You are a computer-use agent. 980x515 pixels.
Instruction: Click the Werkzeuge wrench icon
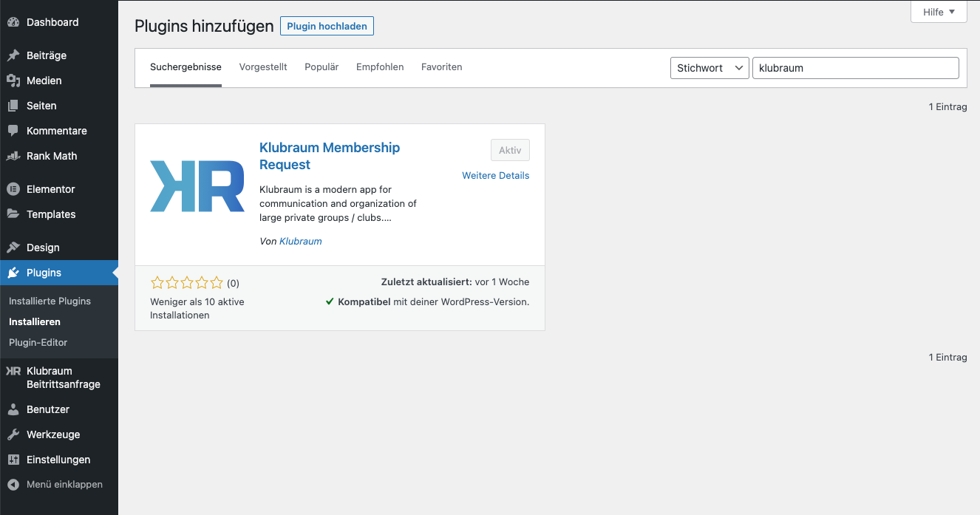pyautogui.click(x=13, y=434)
